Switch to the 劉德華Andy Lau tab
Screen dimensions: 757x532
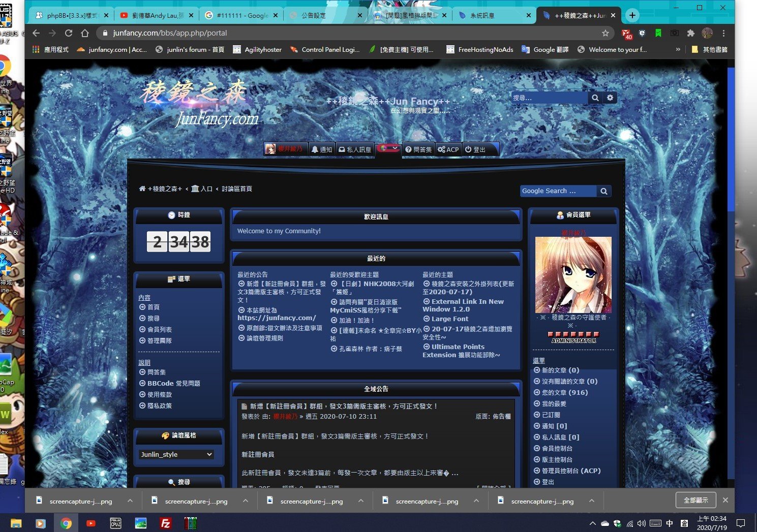click(x=156, y=16)
